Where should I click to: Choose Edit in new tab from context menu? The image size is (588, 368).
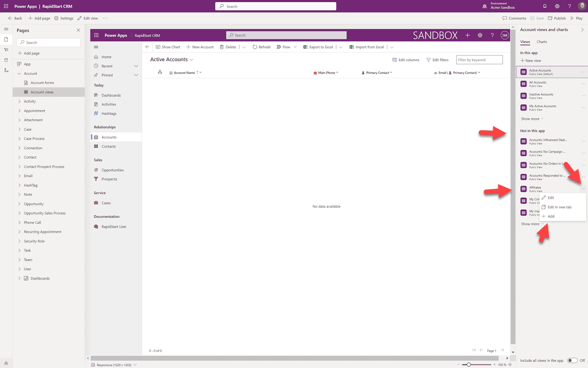[558, 207]
